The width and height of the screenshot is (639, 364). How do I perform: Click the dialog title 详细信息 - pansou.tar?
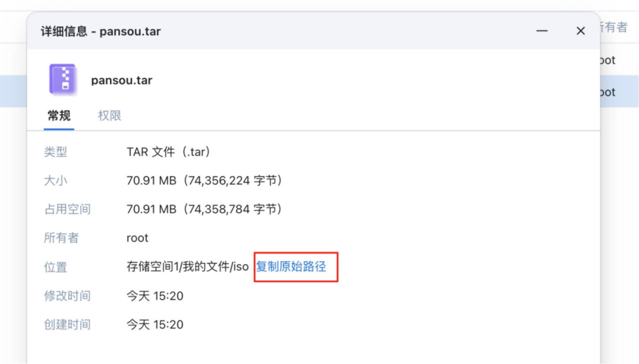click(x=101, y=31)
